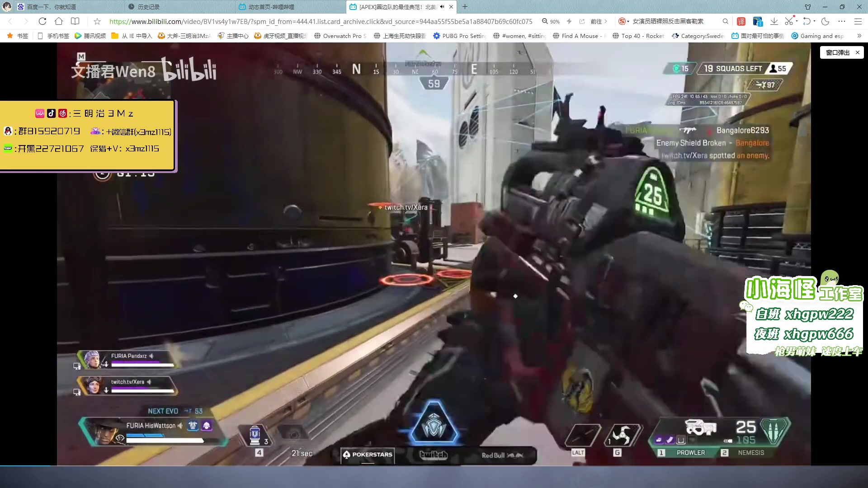Click the search magnifier icon
The image size is (868, 488).
coord(726,21)
